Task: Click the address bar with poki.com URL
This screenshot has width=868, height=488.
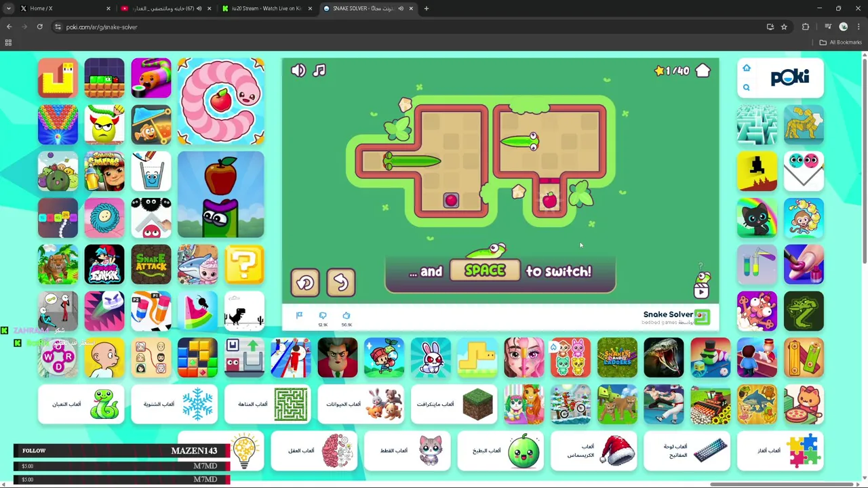Action: (407, 26)
